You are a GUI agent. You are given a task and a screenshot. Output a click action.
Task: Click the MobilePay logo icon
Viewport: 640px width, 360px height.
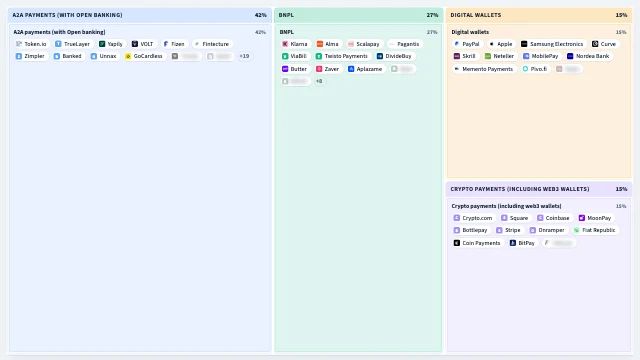(x=526, y=56)
